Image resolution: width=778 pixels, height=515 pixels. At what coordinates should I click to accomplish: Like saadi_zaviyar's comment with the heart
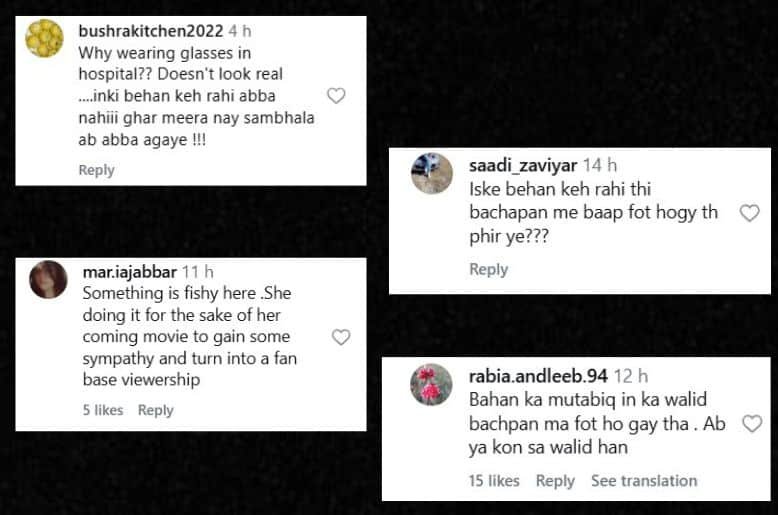click(748, 213)
